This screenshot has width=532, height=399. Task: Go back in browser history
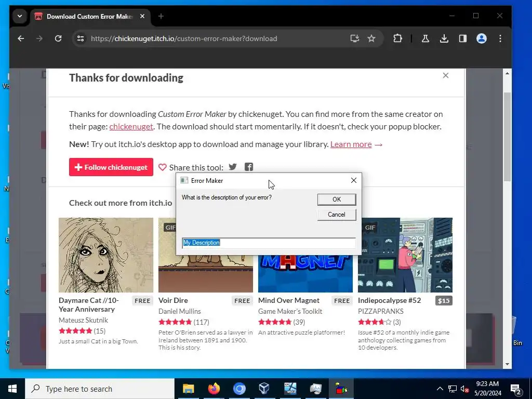pyautogui.click(x=21, y=38)
